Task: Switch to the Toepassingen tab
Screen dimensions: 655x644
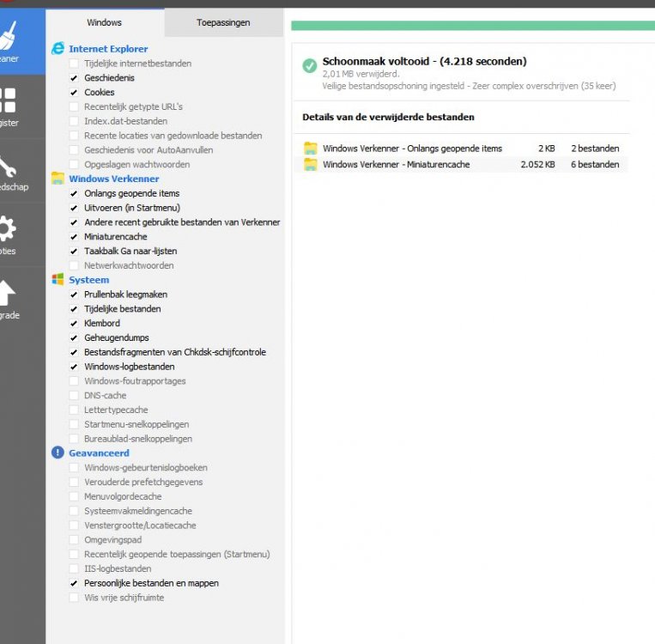Action: point(223,22)
